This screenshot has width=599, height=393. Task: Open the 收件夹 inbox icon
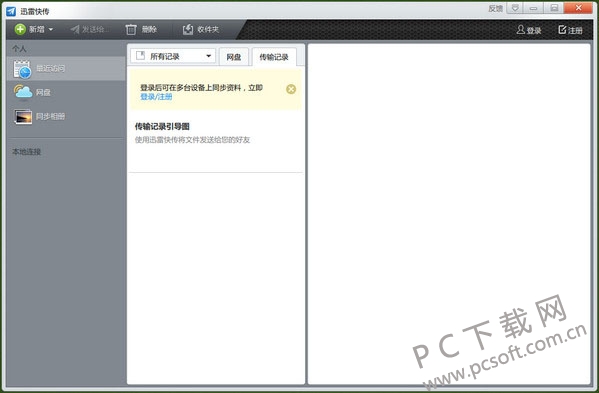pos(188,29)
